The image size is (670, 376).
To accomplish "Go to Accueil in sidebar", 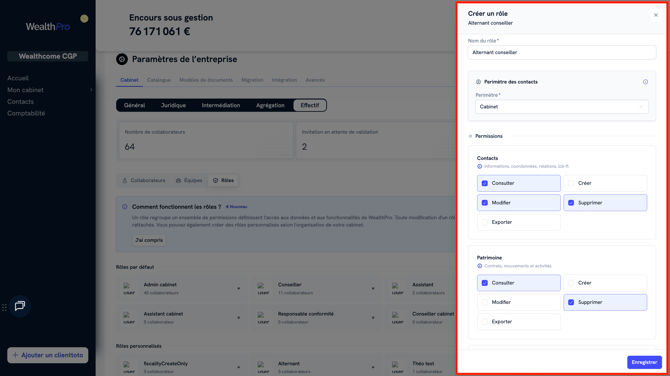I will pyautogui.click(x=18, y=79).
